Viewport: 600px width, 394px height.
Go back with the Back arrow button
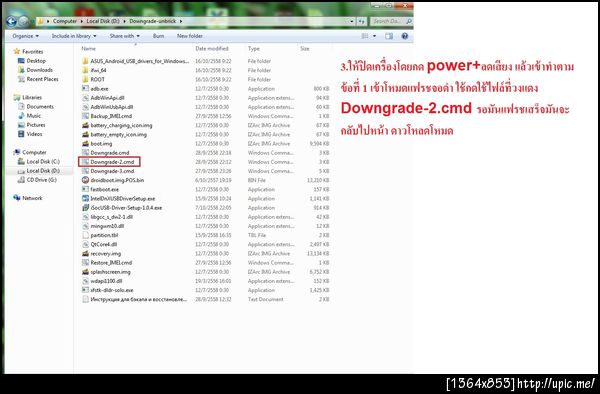click(11, 21)
